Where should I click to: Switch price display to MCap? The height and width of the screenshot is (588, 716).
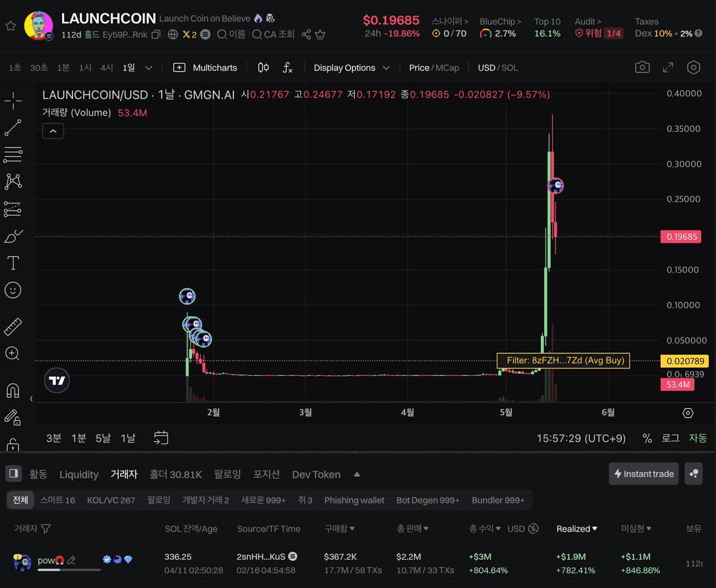[x=447, y=68]
